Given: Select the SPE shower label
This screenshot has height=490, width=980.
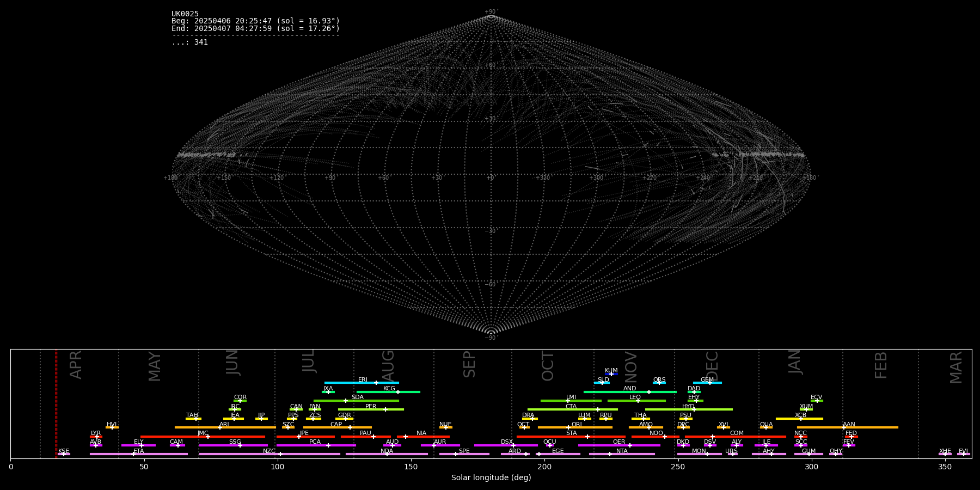Looking at the screenshot, I should [464, 451].
